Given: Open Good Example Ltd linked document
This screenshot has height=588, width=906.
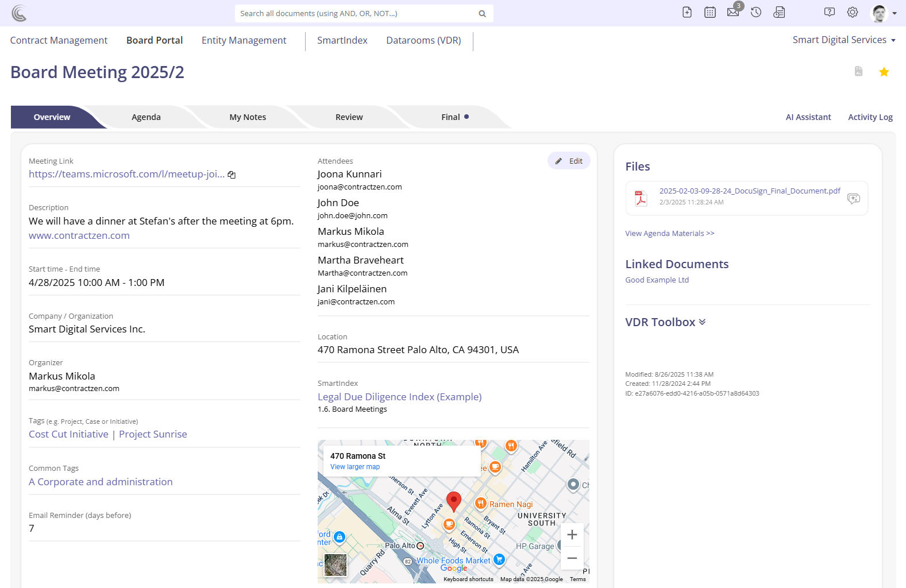Looking at the screenshot, I should pyautogui.click(x=657, y=280).
